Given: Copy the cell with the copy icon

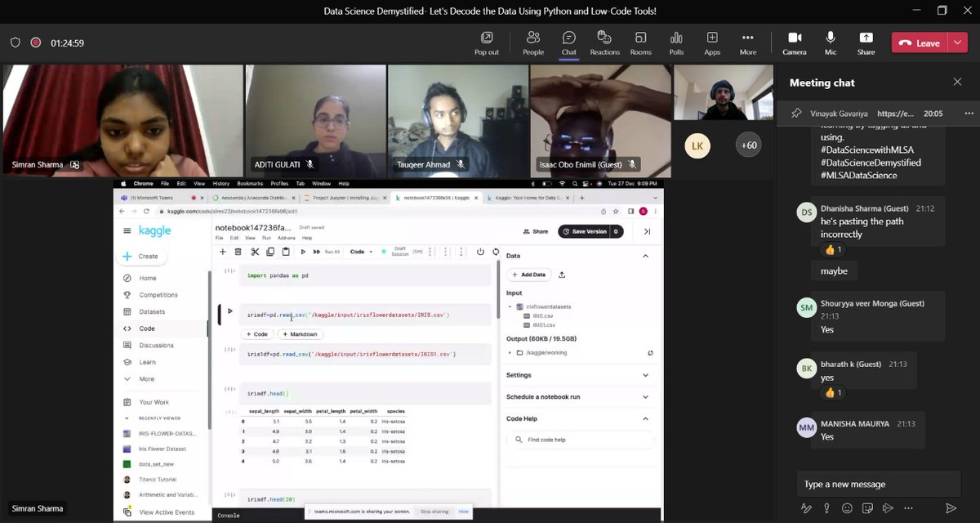Looking at the screenshot, I should tap(270, 252).
